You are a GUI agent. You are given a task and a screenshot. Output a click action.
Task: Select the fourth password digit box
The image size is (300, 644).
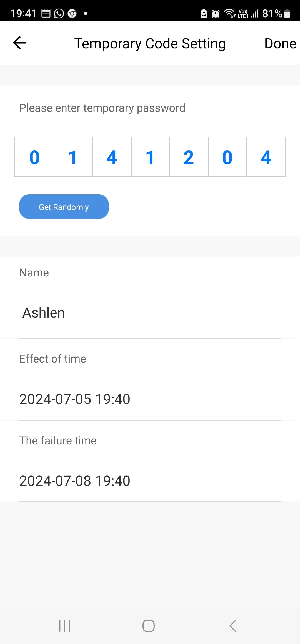[x=150, y=157]
